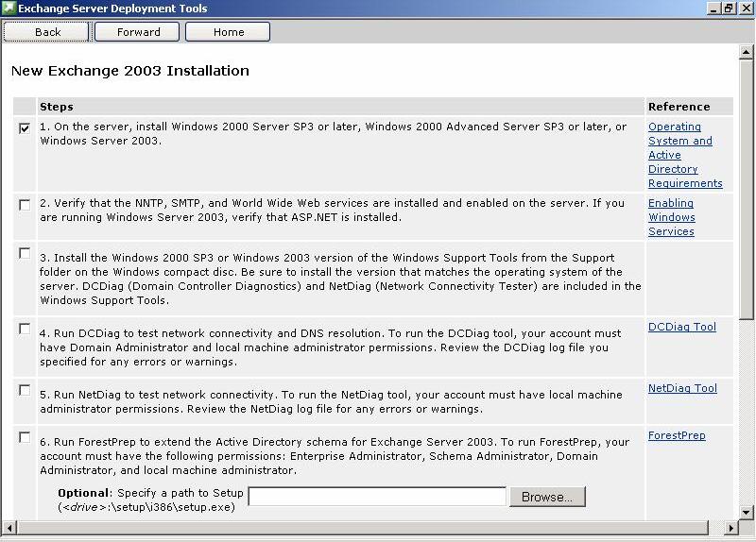Open the NetDiag Tool reference link

click(x=682, y=388)
